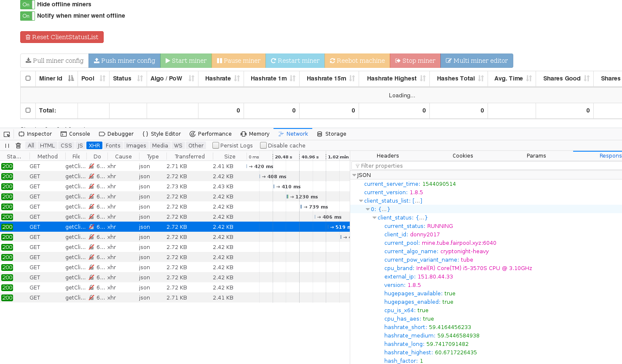Collapse the 0: {...} array item
The width and height of the screenshot is (622, 364).
click(368, 209)
